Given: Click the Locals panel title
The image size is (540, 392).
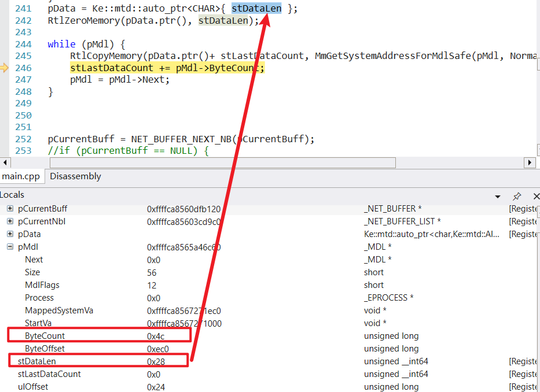Looking at the screenshot, I should point(12,195).
